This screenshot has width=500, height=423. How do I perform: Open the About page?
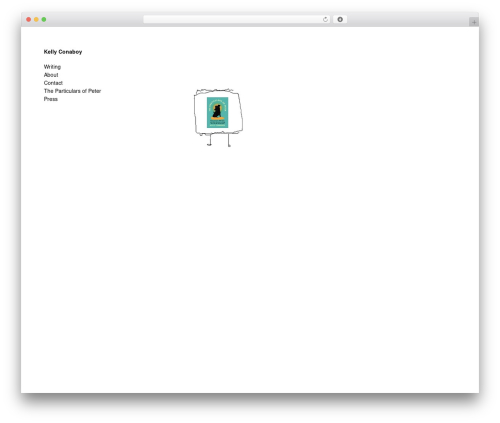coord(51,75)
